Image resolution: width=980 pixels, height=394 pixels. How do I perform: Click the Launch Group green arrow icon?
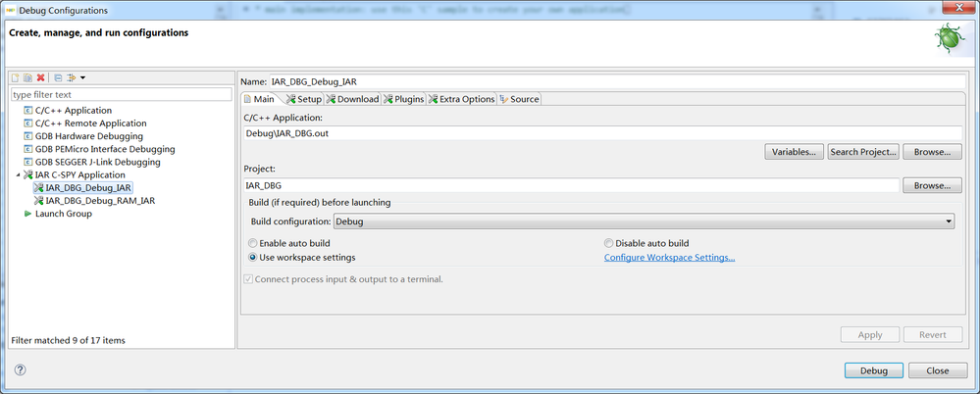click(28, 214)
